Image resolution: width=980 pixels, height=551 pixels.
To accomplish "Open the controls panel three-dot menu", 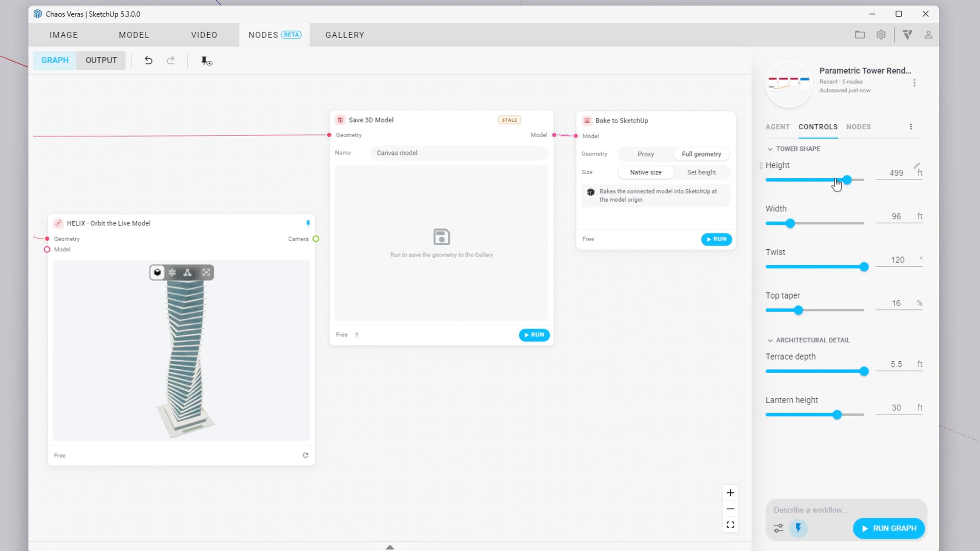I will coord(910,127).
